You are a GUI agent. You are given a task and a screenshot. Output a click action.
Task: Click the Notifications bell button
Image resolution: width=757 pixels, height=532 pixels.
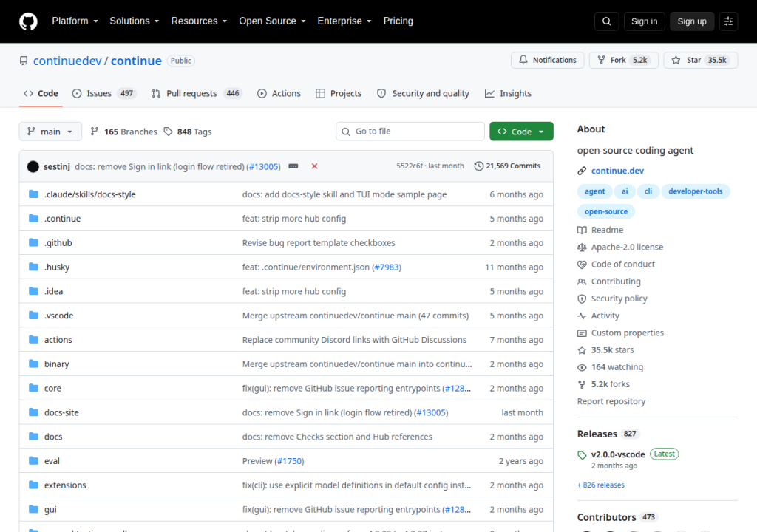(548, 61)
